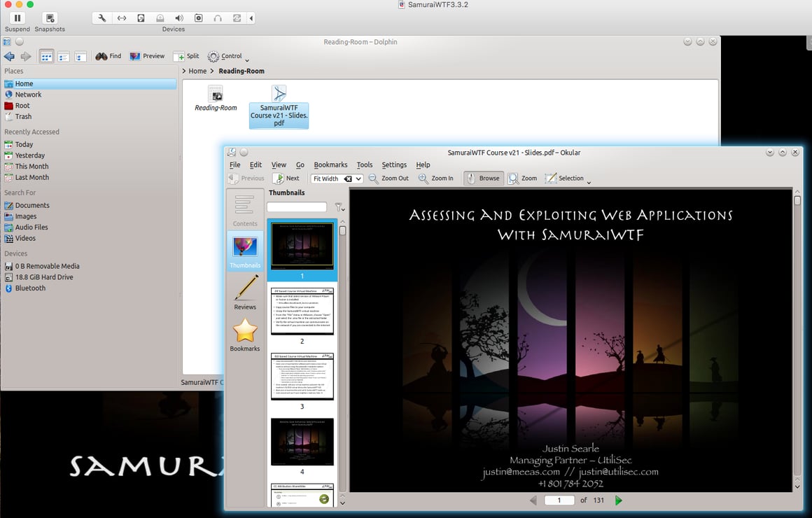Switch Dolphin to Icons view mode
Viewport: 812px width, 518px height.
tap(47, 57)
